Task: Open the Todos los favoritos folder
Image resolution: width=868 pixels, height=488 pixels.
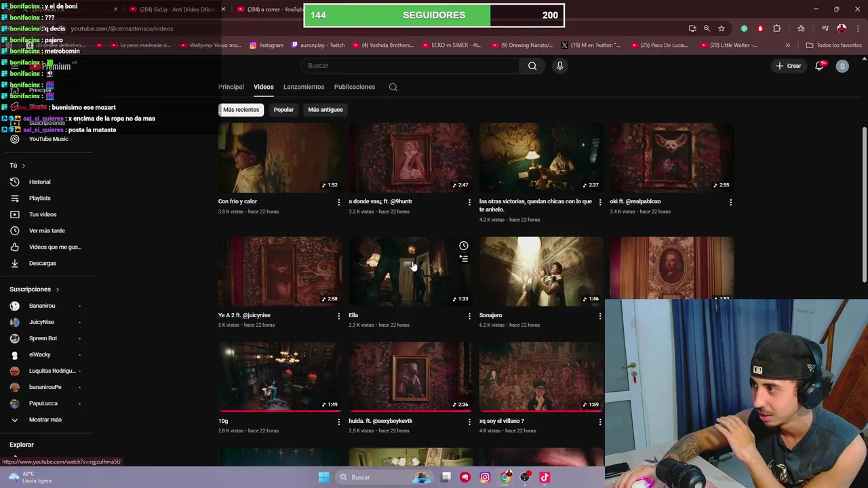Action: (x=833, y=45)
